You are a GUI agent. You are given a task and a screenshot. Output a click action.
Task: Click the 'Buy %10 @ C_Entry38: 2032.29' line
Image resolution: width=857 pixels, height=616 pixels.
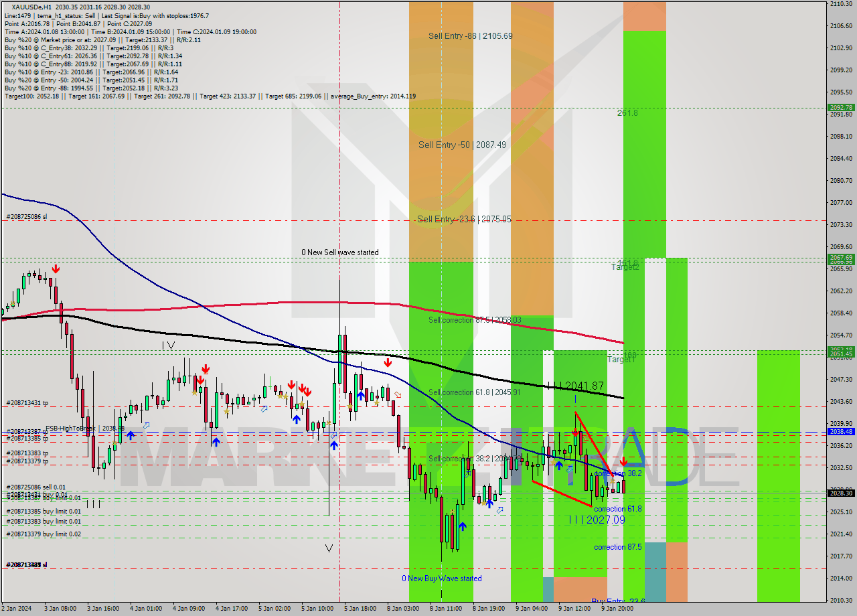(51, 48)
